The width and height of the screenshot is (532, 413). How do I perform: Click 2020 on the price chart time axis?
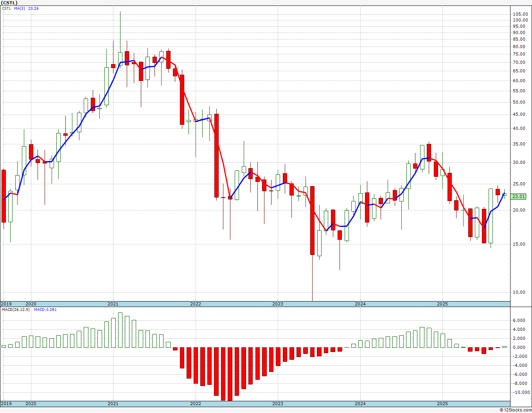[31, 304]
